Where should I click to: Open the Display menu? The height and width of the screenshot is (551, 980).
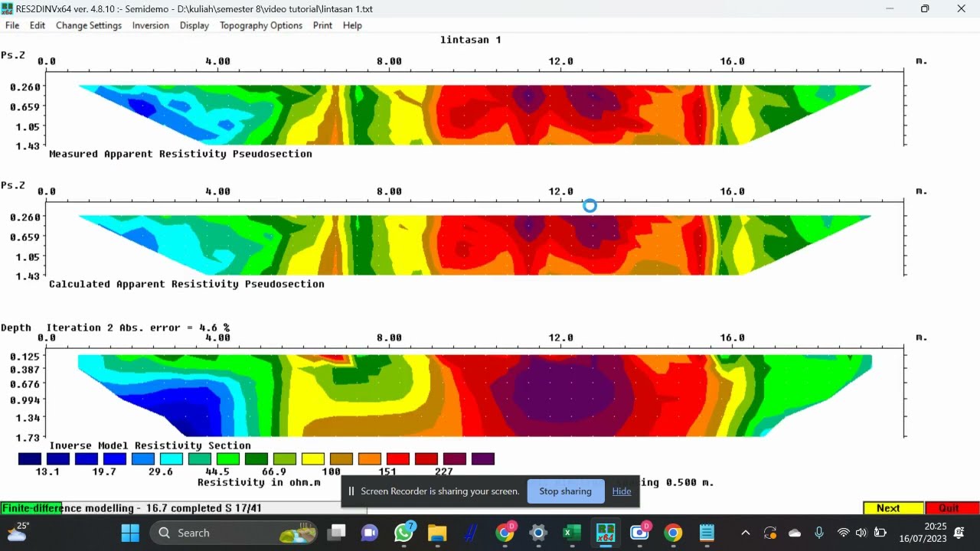(x=194, y=25)
